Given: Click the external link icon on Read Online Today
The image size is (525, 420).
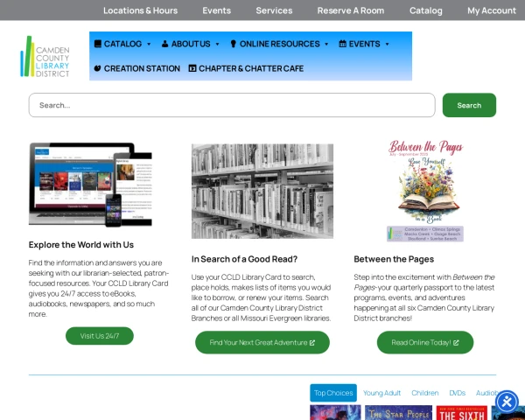Looking at the screenshot, I should pyautogui.click(x=456, y=343).
